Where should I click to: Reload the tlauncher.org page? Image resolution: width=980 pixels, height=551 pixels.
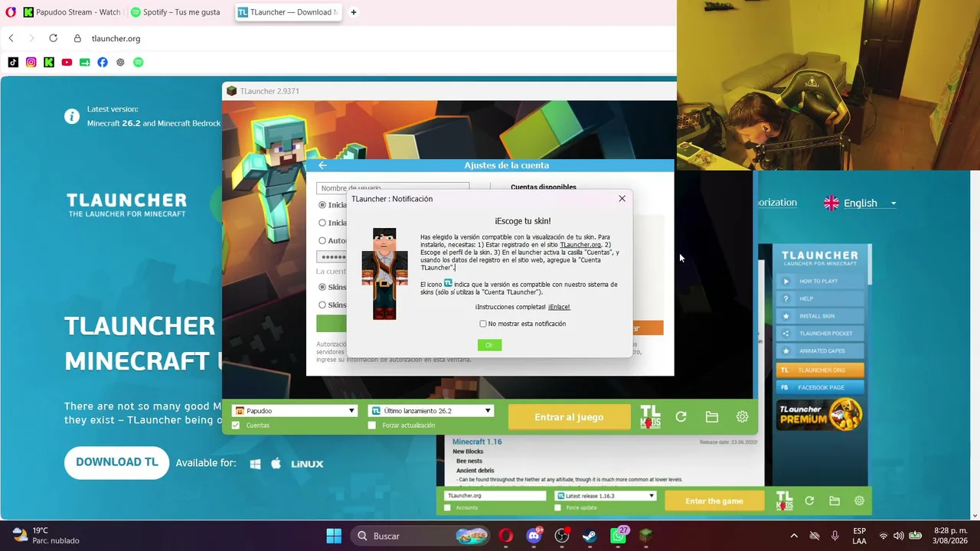tap(53, 38)
